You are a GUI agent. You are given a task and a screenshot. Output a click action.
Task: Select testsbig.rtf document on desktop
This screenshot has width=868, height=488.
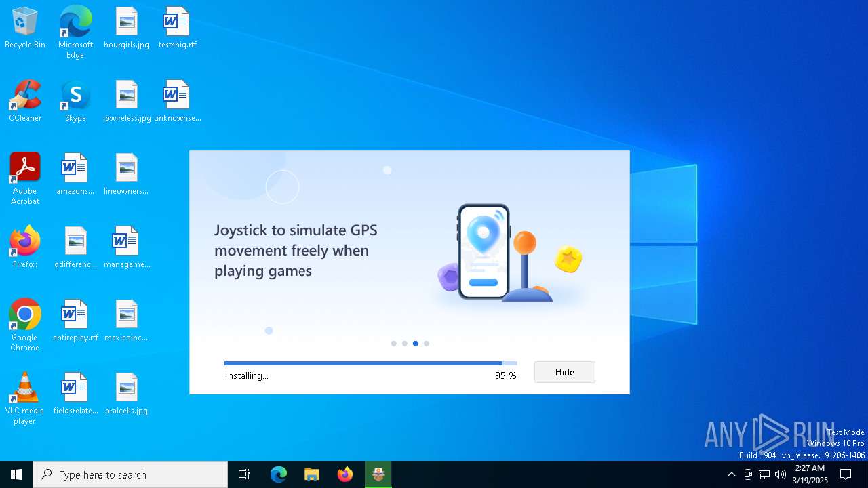point(177,28)
